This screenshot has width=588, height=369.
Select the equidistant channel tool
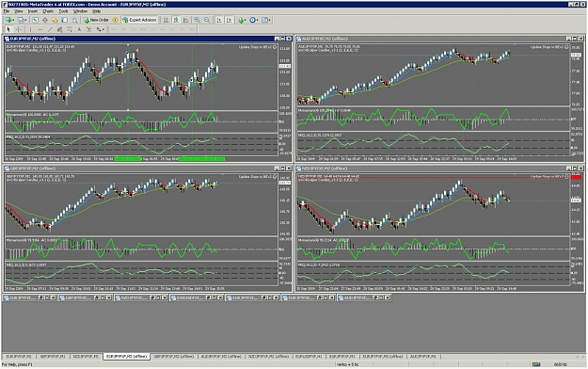click(60, 29)
